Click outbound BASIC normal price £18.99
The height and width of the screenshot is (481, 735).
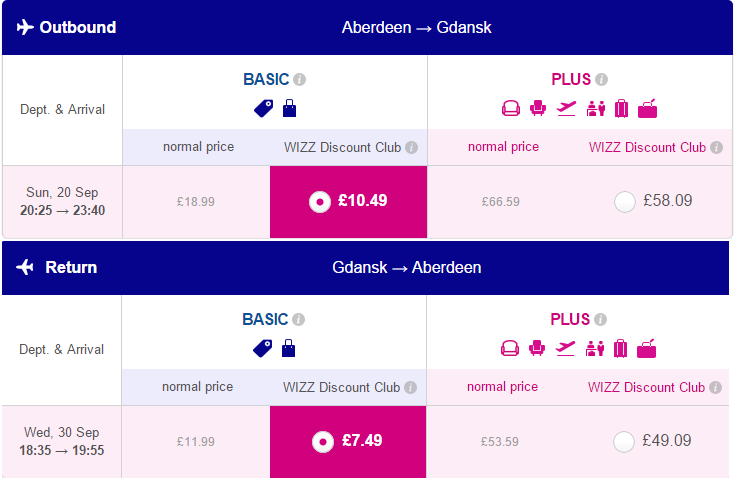pos(195,202)
